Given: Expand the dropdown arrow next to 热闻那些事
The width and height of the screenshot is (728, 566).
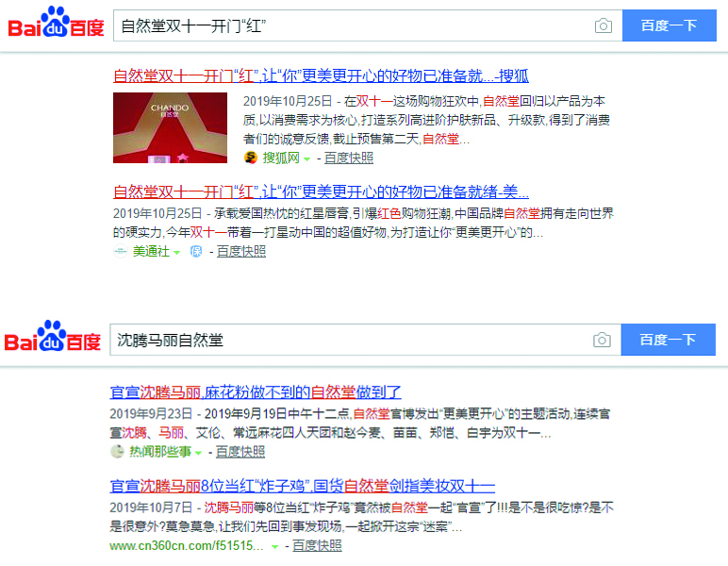Looking at the screenshot, I should tap(198, 453).
